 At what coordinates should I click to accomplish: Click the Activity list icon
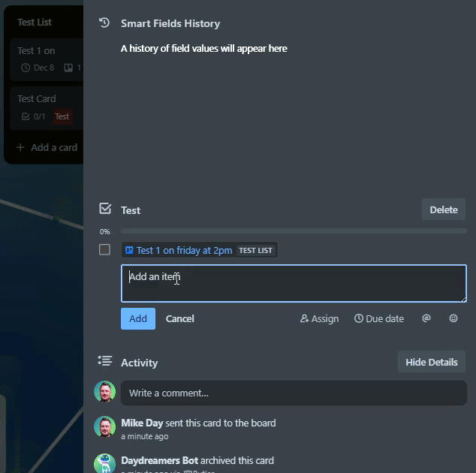[x=105, y=361]
